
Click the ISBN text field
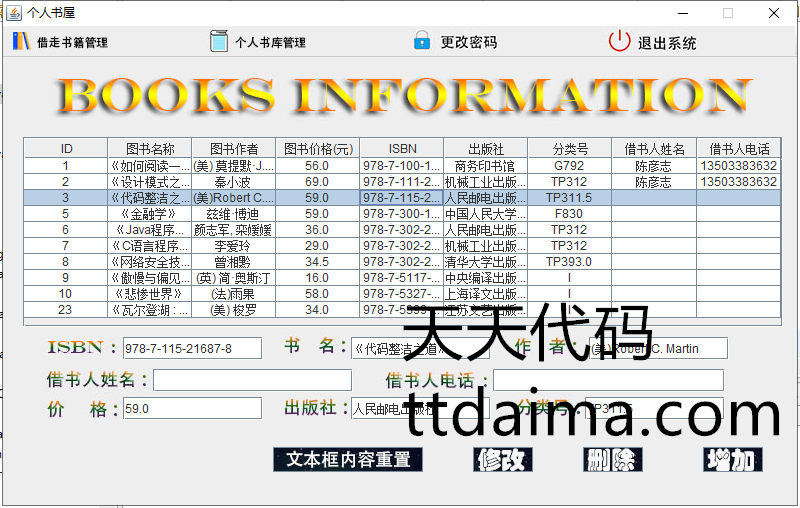pos(191,348)
